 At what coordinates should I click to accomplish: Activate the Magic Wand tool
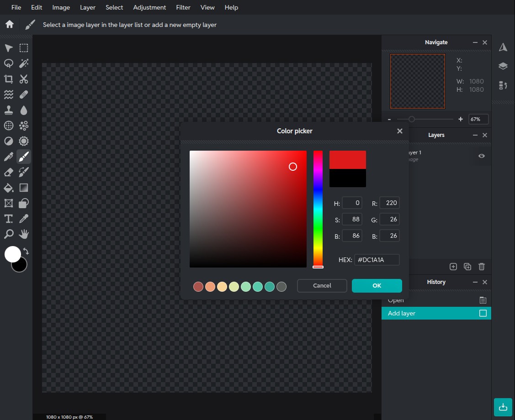pos(23,63)
